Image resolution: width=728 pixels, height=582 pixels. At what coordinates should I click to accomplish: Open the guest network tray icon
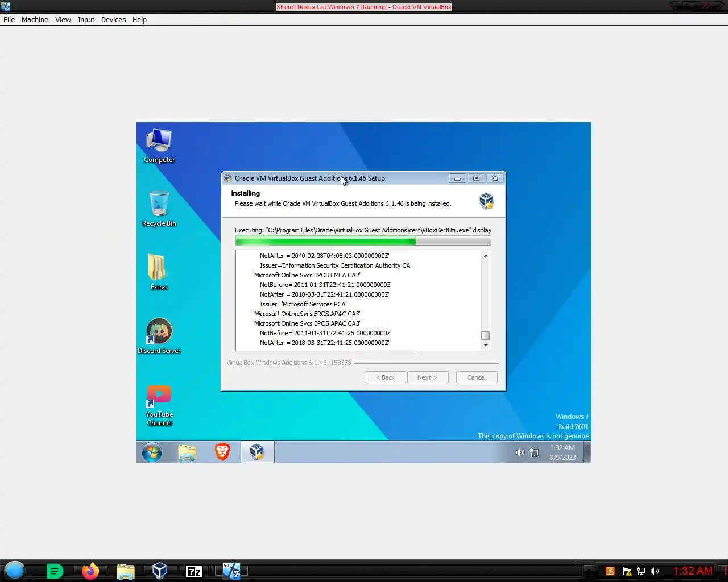[x=534, y=452]
